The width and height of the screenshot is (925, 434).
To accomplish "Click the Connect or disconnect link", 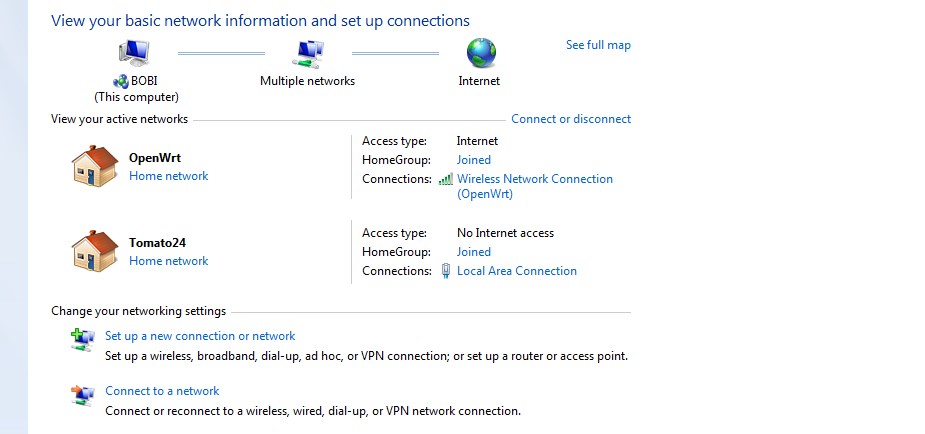I will tap(571, 119).
